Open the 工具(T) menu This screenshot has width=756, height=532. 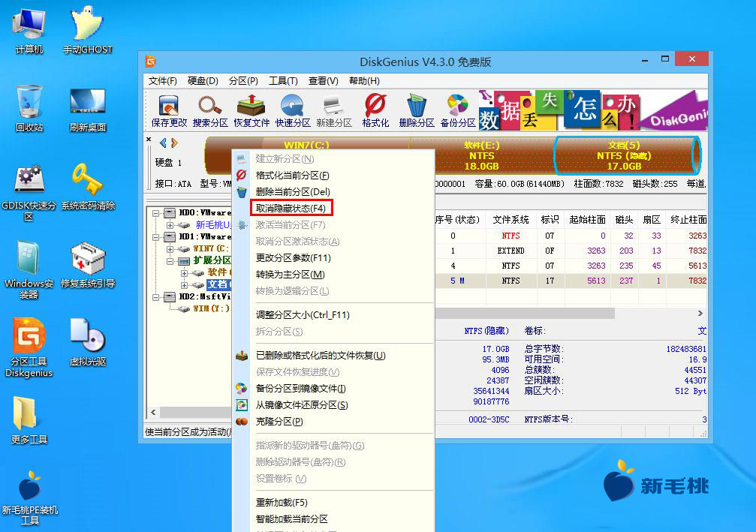(283, 81)
